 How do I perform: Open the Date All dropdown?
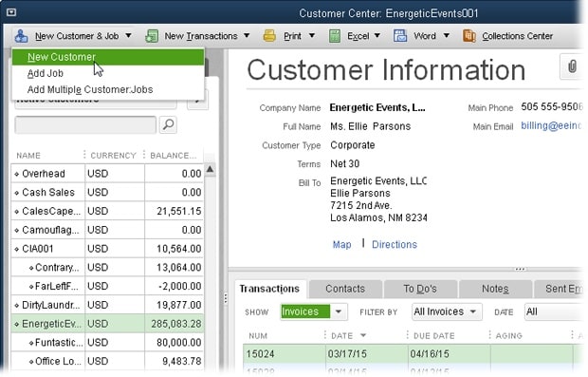(x=555, y=311)
